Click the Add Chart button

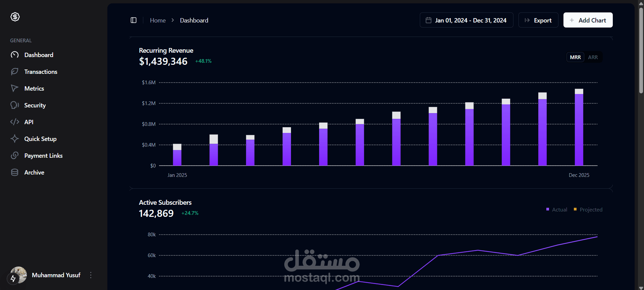coord(588,20)
